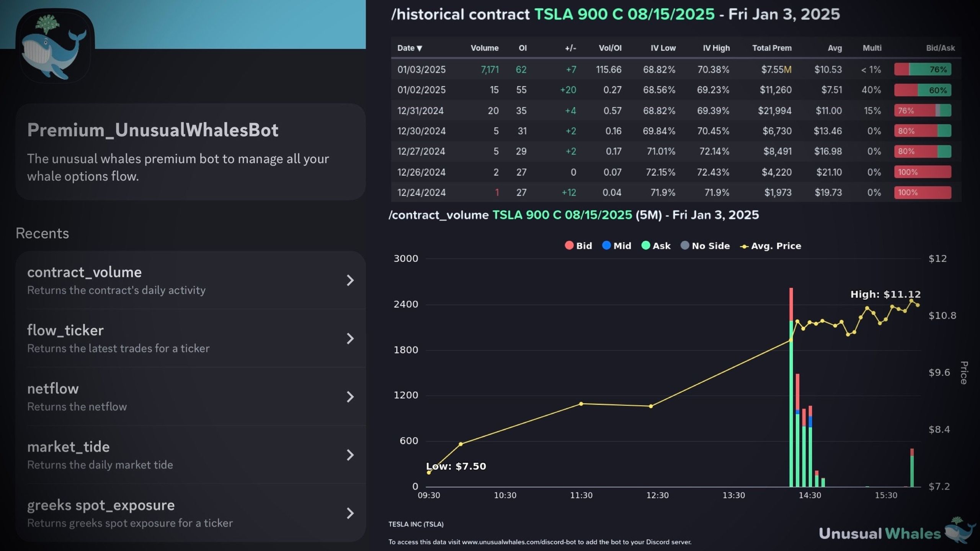Open the market_tide chevron arrow
This screenshot has width=980, height=551.
350,455
